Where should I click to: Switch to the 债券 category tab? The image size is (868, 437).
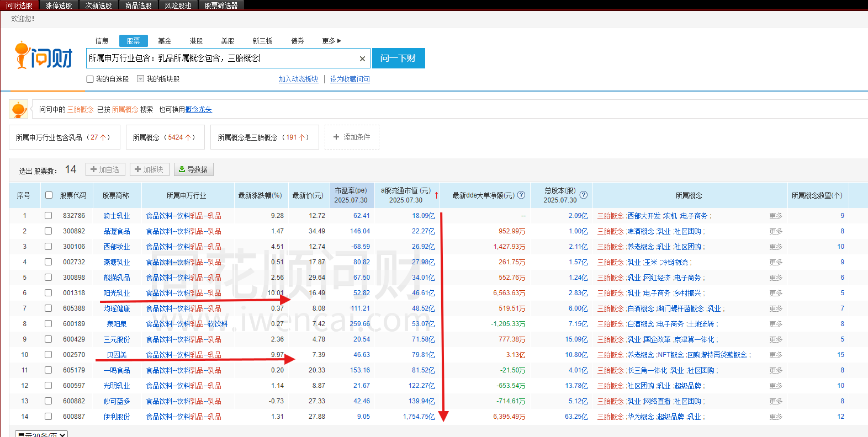[298, 41]
